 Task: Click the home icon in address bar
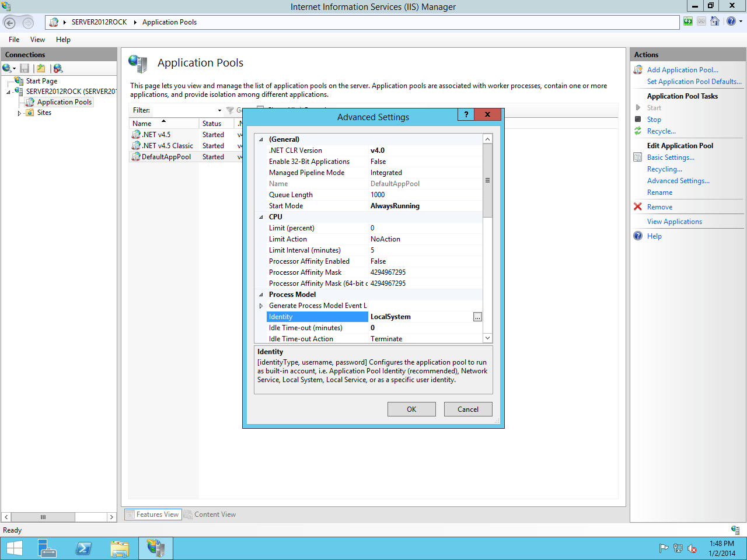54,22
